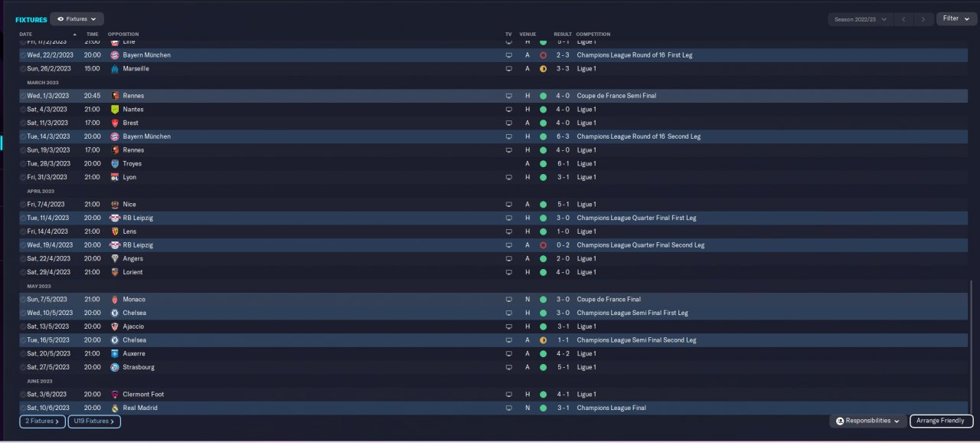This screenshot has width=980, height=443.
Task: Click the Lyon club badge
Action: pos(115,177)
